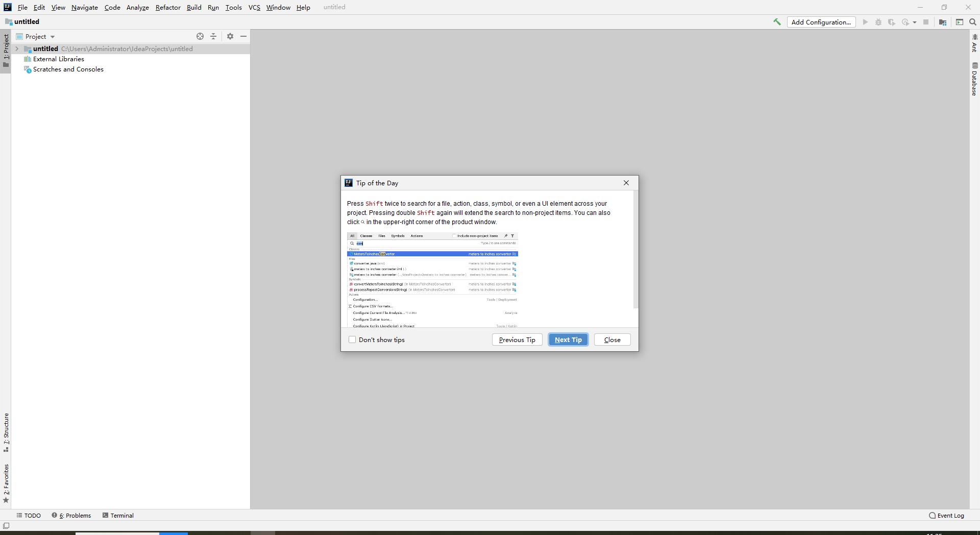Screen dimensions: 980x535
Task: Check the Don't show tips checkbox
Action: (352, 339)
